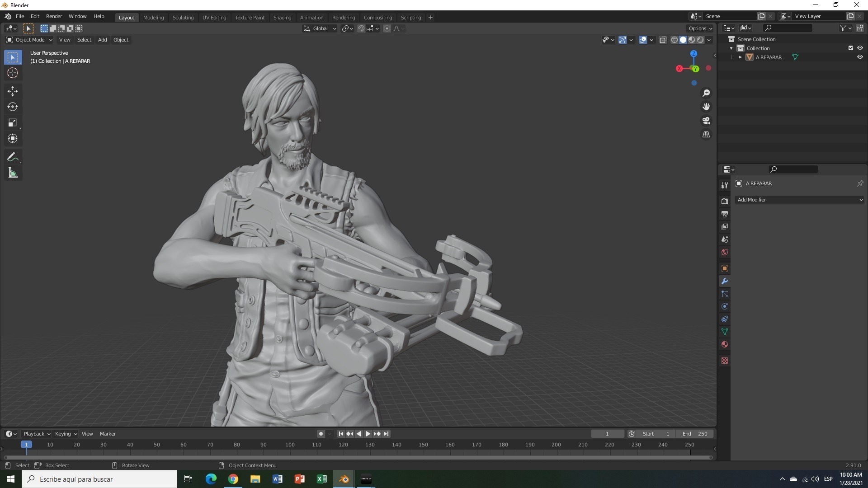The height and width of the screenshot is (488, 868).
Task: Switch viewport to wireframe shading
Action: [674, 40]
